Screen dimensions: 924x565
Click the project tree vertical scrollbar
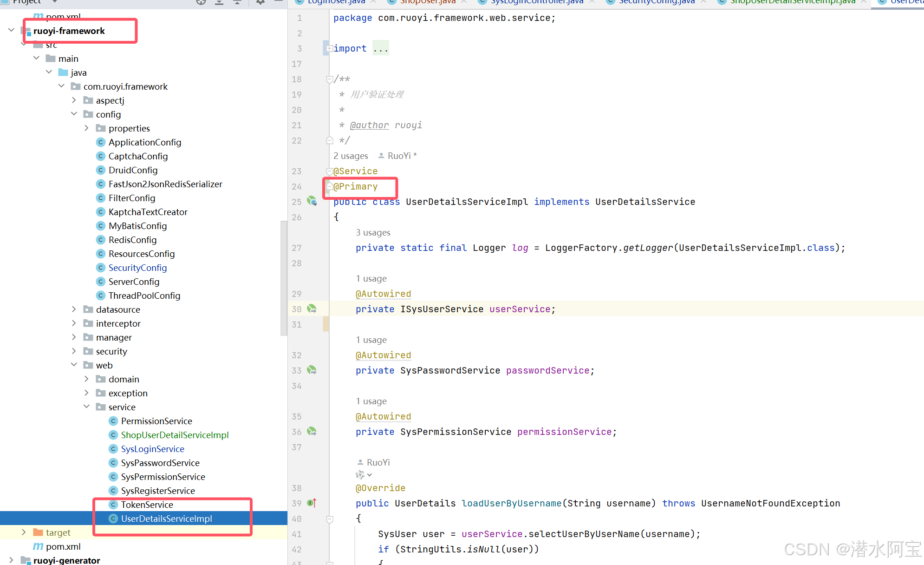284,278
